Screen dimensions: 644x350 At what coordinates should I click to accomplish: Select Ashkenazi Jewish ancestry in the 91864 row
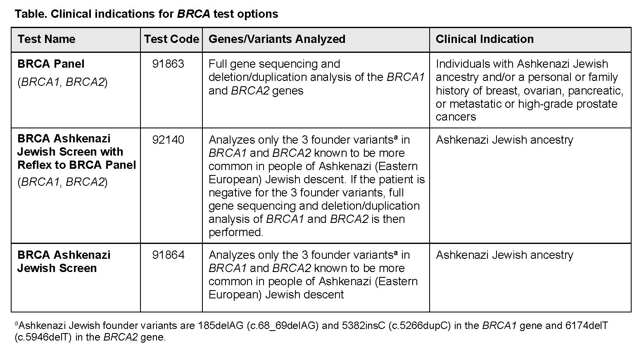point(504,255)
